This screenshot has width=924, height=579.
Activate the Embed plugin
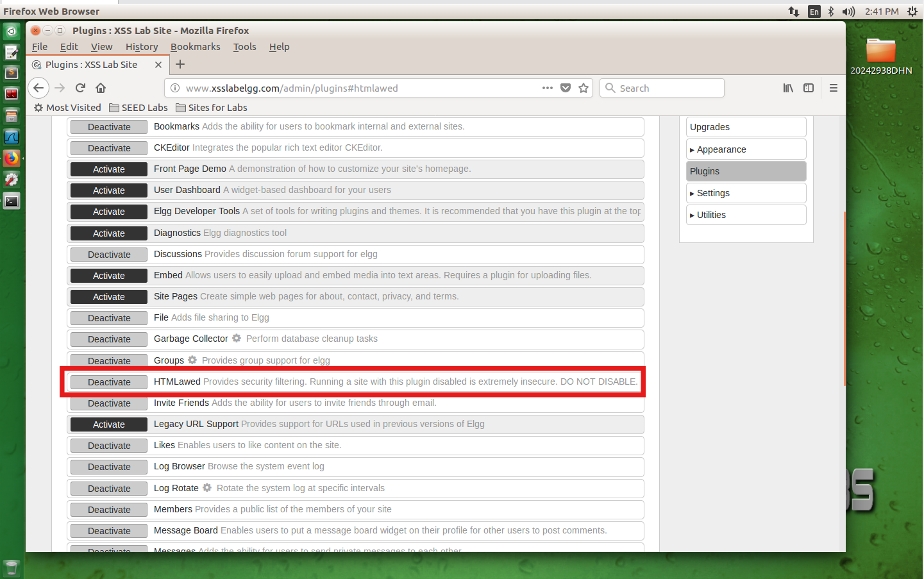(109, 276)
